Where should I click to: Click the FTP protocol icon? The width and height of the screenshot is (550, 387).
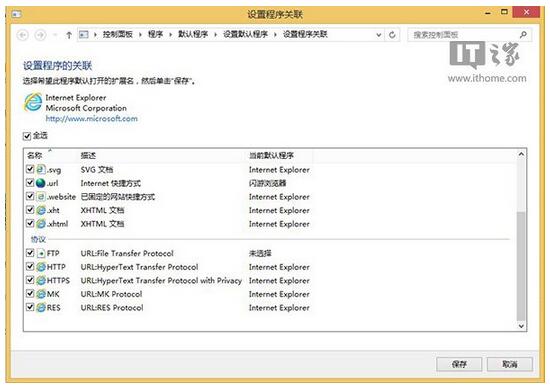point(41,253)
